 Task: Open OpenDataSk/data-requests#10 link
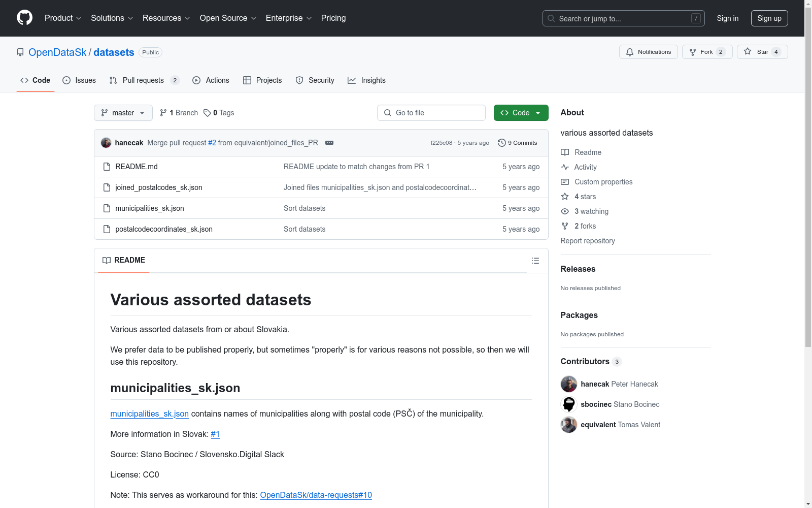pyautogui.click(x=316, y=495)
